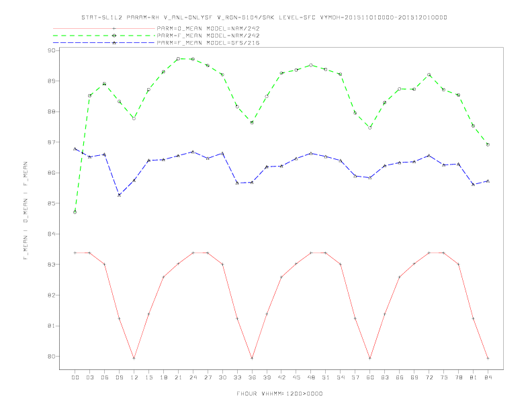Click the blue dashed line sample in legend

(104, 43)
